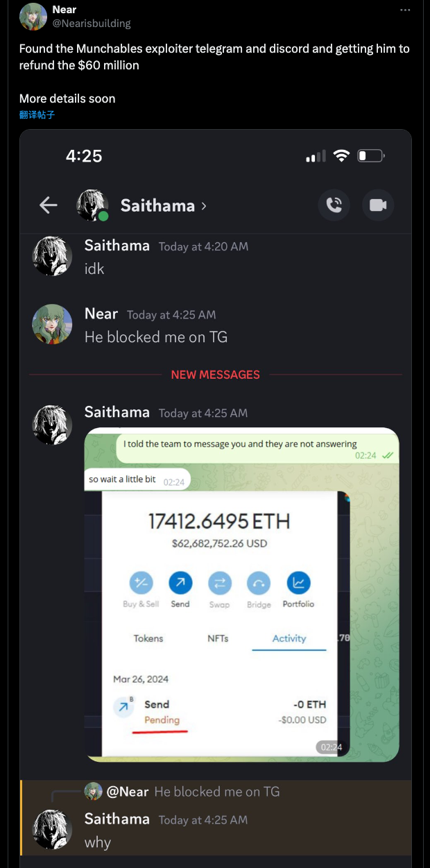Click the @Near replied message reference
The width and height of the screenshot is (430, 868).
click(182, 792)
